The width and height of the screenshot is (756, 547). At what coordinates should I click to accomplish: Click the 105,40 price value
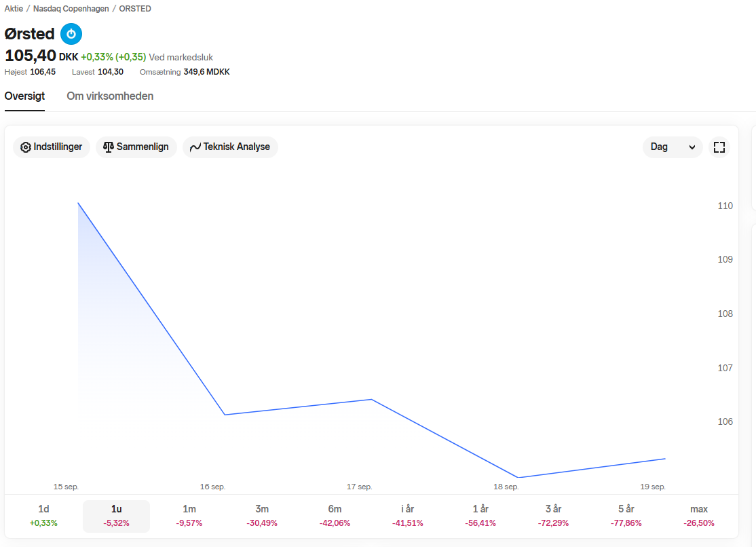(31, 56)
